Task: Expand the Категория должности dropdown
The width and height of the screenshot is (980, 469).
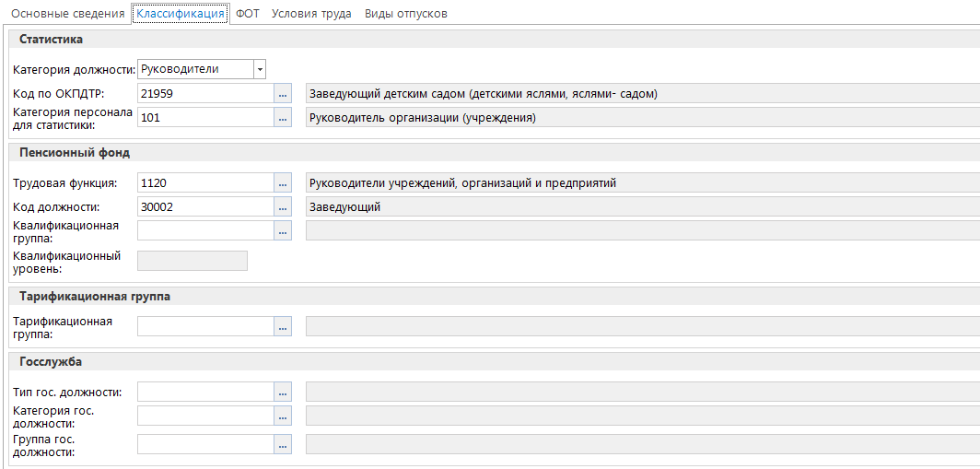Action: click(x=260, y=69)
